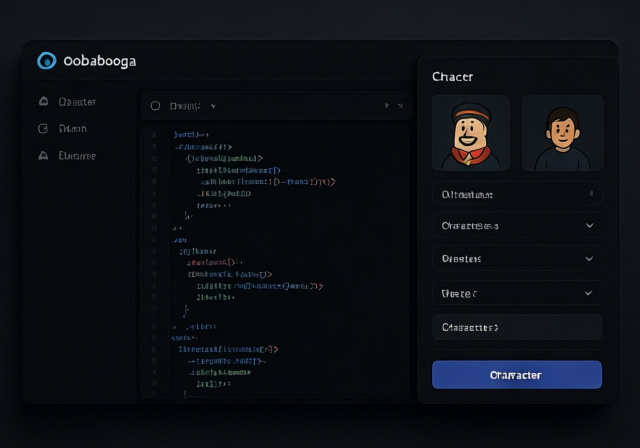Close the editor tab with the x icon

(x=400, y=106)
